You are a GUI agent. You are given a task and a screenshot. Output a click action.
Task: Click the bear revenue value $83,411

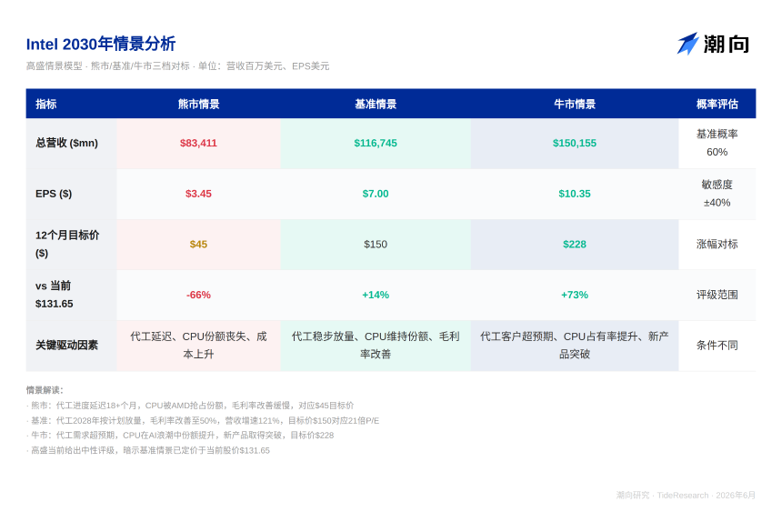tap(198, 143)
